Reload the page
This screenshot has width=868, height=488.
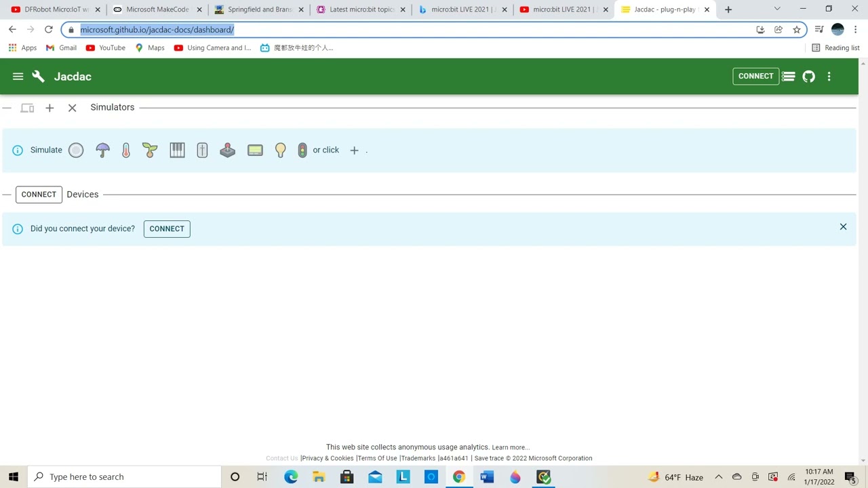click(x=48, y=30)
